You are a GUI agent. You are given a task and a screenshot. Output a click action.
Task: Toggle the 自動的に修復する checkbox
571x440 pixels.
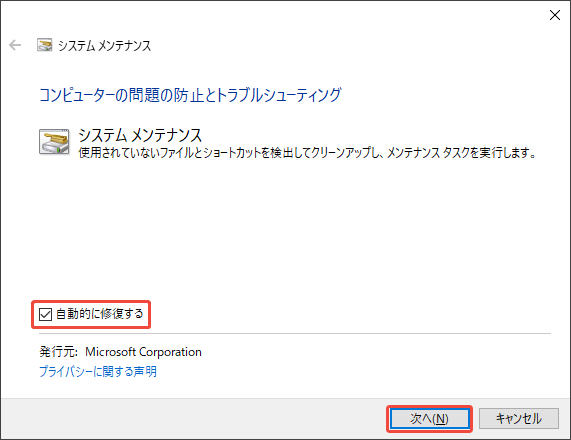pos(45,314)
